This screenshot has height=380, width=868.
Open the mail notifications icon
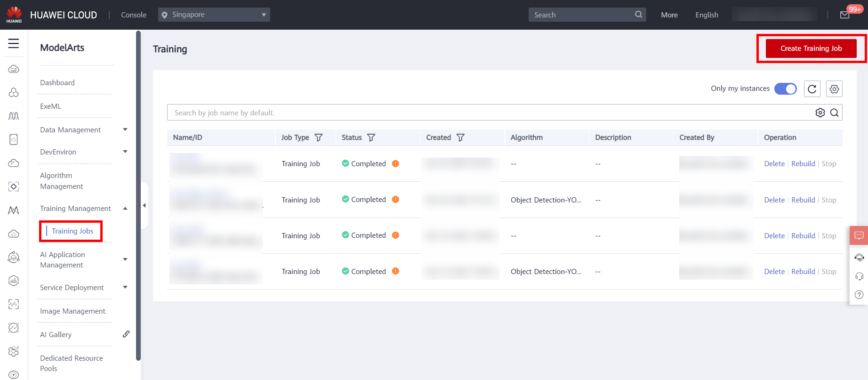pyautogui.click(x=844, y=15)
